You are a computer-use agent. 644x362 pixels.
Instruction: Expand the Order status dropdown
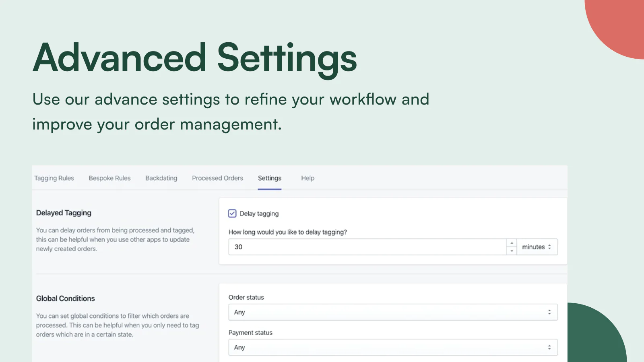tap(392, 312)
